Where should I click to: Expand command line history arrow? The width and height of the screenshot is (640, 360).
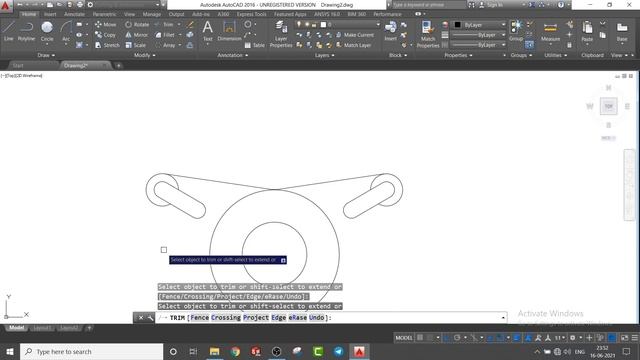click(503, 318)
